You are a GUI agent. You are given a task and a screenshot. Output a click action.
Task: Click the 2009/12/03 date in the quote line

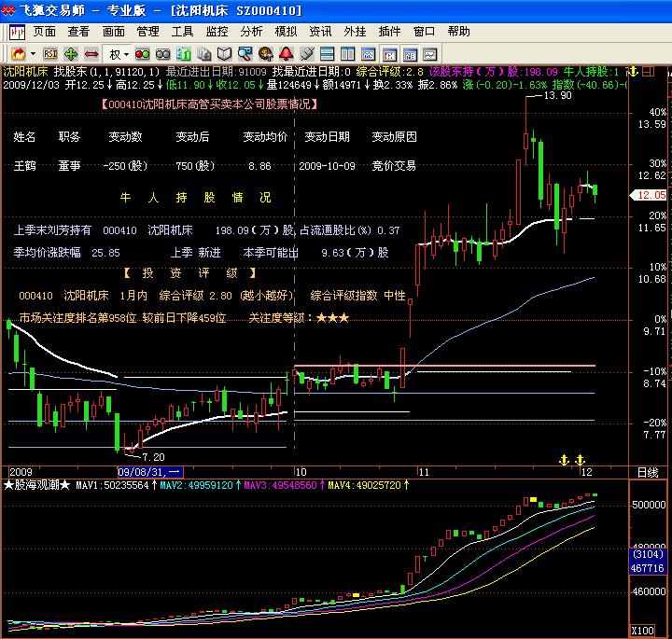point(32,85)
